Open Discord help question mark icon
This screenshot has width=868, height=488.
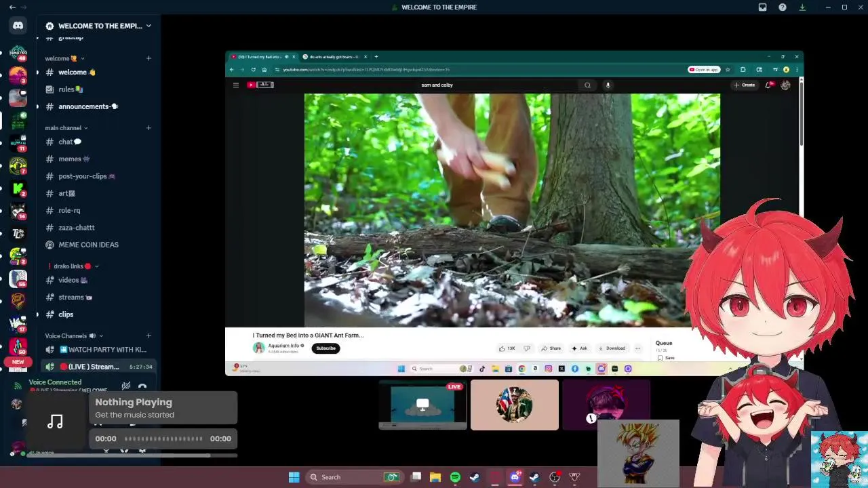tap(783, 7)
